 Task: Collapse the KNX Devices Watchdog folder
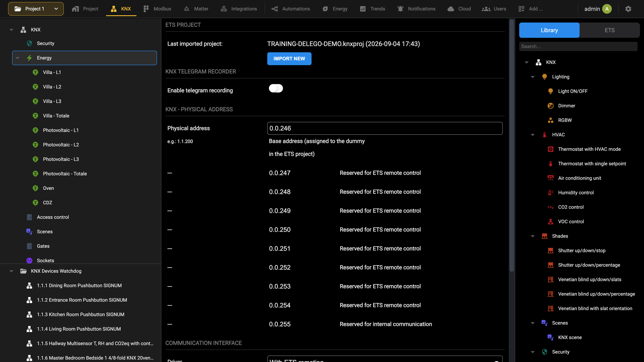[11, 271]
